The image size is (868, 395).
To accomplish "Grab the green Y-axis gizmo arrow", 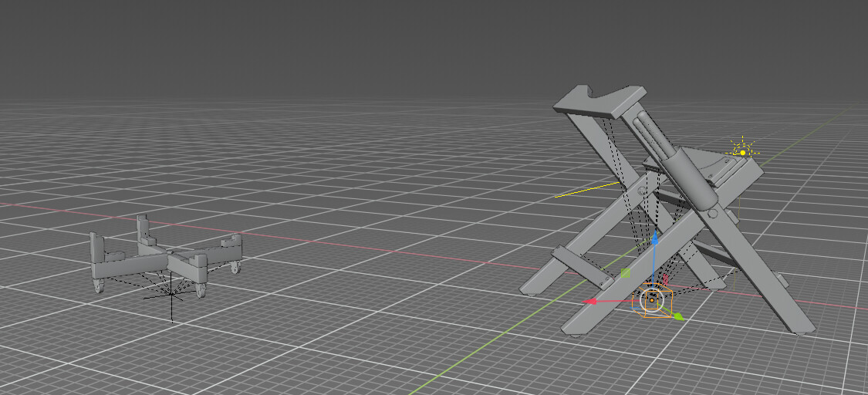I will [x=678, y=316].
